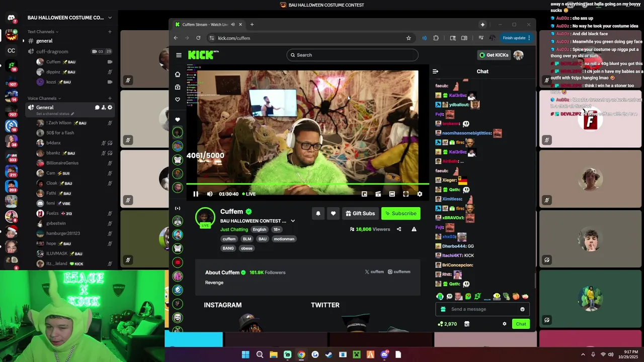Select the motionman tag
644x362 pixels.
284,239
